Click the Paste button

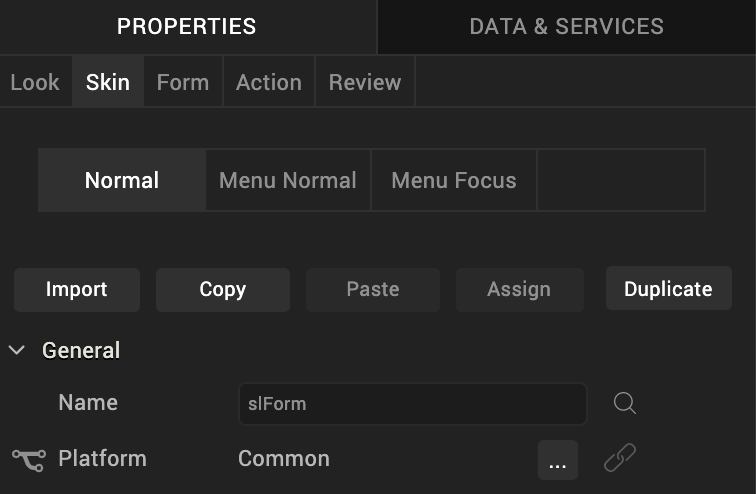coord(373,290)
